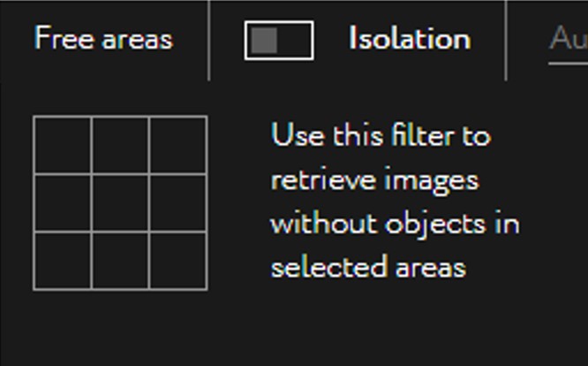Pick the bottom-left cell of the grid
The height and width of the screenshot is (366, 588).
(63, 261)
